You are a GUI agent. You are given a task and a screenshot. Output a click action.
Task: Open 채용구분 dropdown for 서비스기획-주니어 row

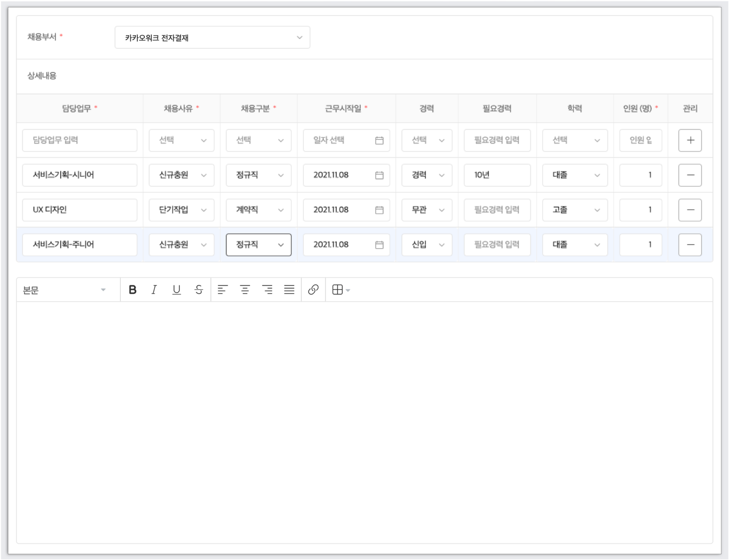coord(258,245)
